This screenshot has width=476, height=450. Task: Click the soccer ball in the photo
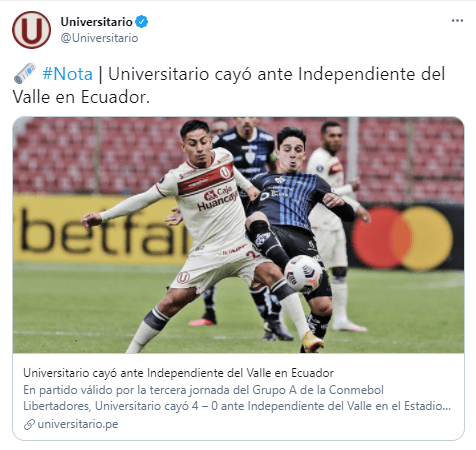tap(303, 274)
